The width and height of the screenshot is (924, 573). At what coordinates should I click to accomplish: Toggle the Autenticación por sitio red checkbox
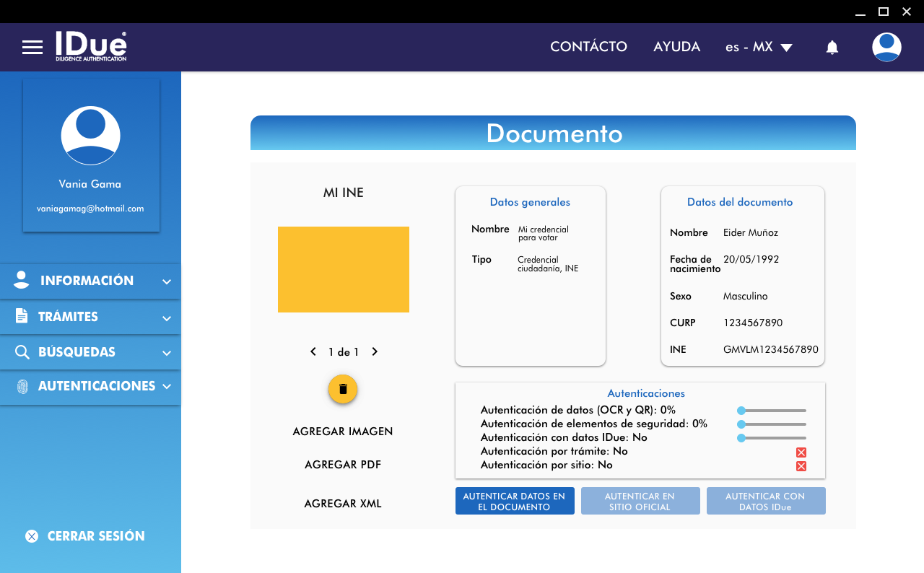coord(801,466)
